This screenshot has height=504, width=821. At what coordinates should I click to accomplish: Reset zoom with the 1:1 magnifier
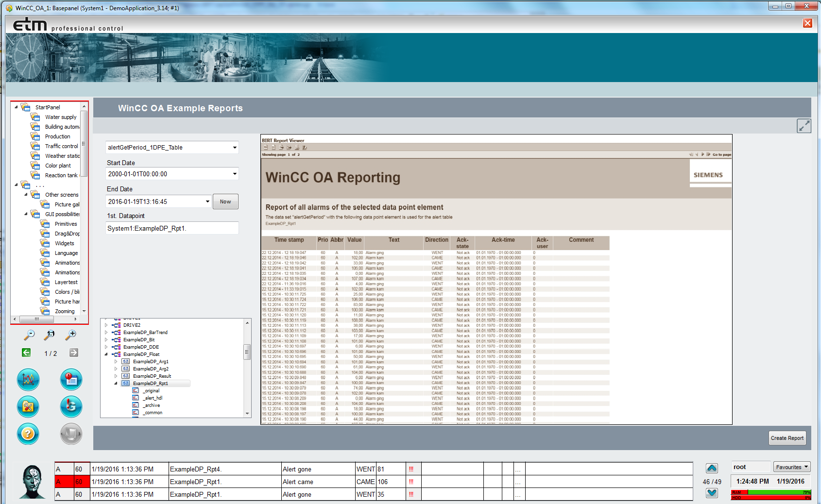50,335
